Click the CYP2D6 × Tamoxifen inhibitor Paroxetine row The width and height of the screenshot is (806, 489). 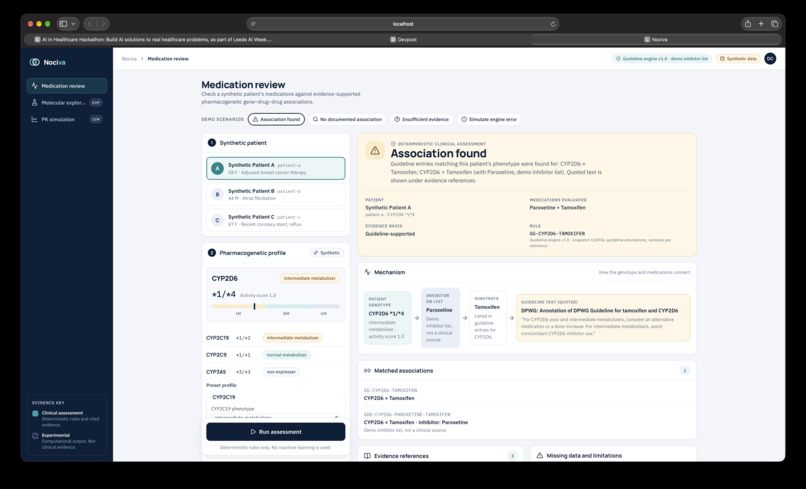point(526,422)
